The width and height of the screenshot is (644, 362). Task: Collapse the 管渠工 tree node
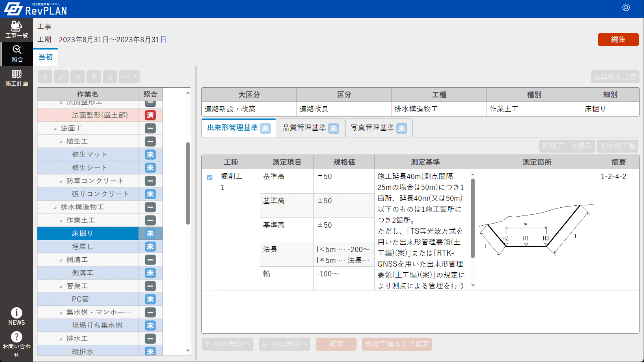[61, 286]
